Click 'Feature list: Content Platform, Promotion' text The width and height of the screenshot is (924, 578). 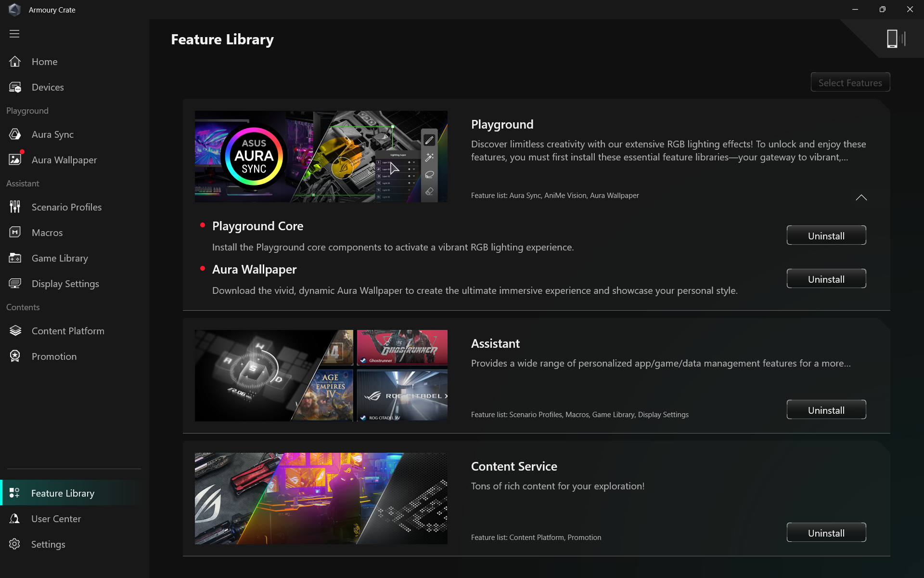[536, 538]
